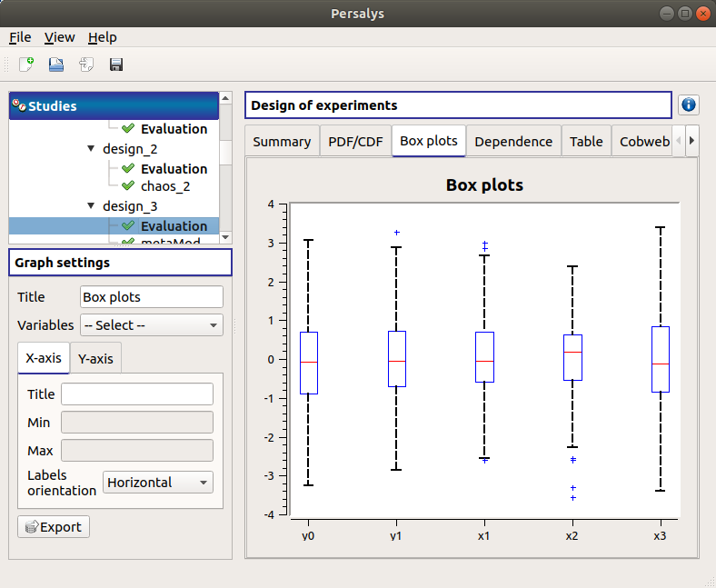Switch to the Dependence tab
This screenshot has height=588, width=716.
(x=513, y=142)
